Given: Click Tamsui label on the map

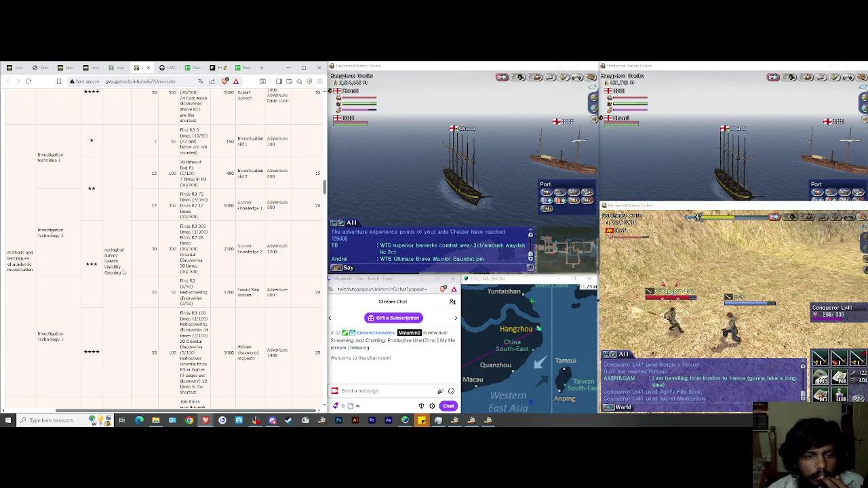Looking at the screenshot, I should coord(566,361).
